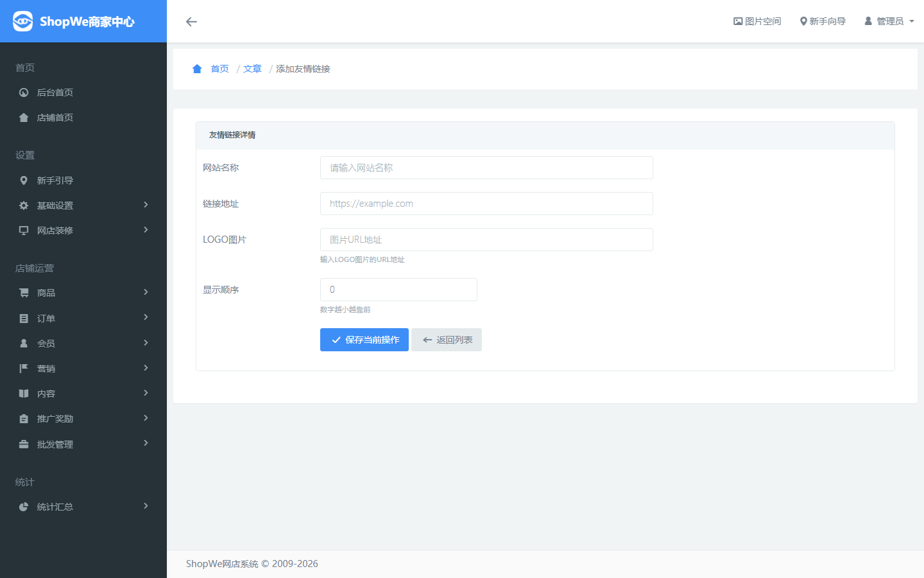Click the 店铺运营 sidebar section heading
Screen dimensions: 924x578
pyautogui.click(x=35, y=268)
